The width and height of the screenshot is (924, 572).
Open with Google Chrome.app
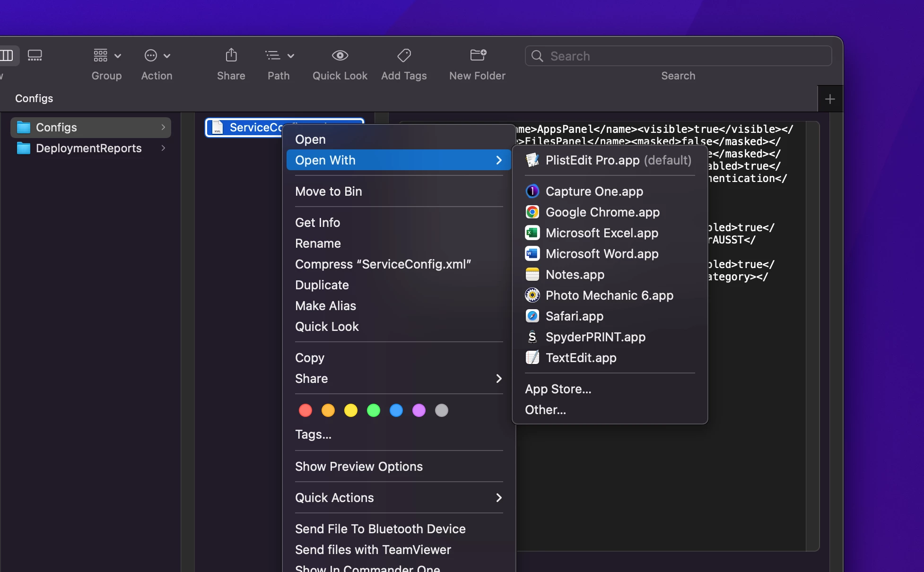click(602, 212)
